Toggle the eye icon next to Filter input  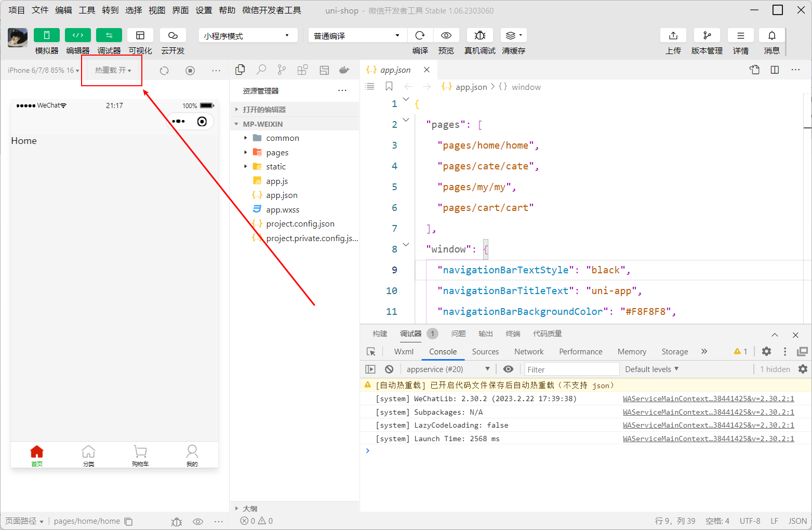tap(508, 369)
